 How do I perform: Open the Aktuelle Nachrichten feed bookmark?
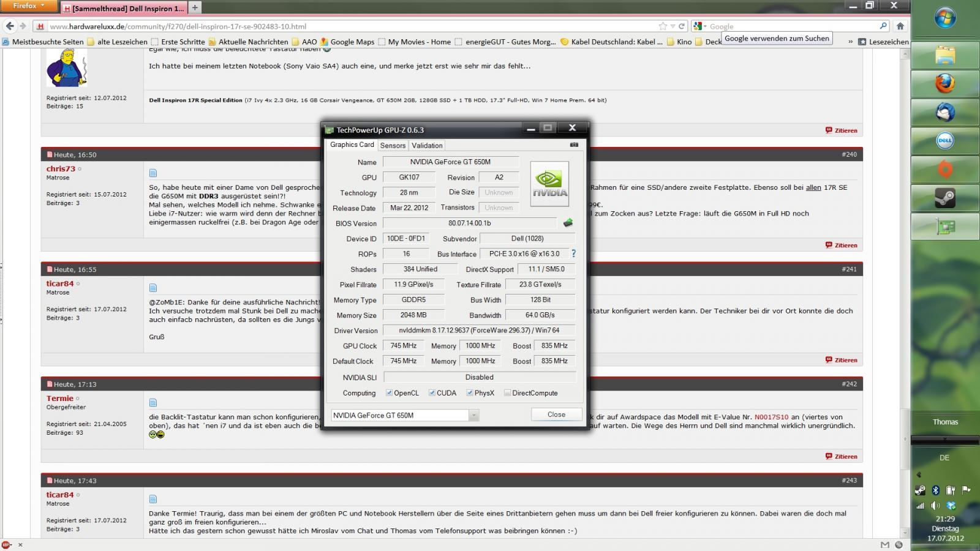coord(248,42)
